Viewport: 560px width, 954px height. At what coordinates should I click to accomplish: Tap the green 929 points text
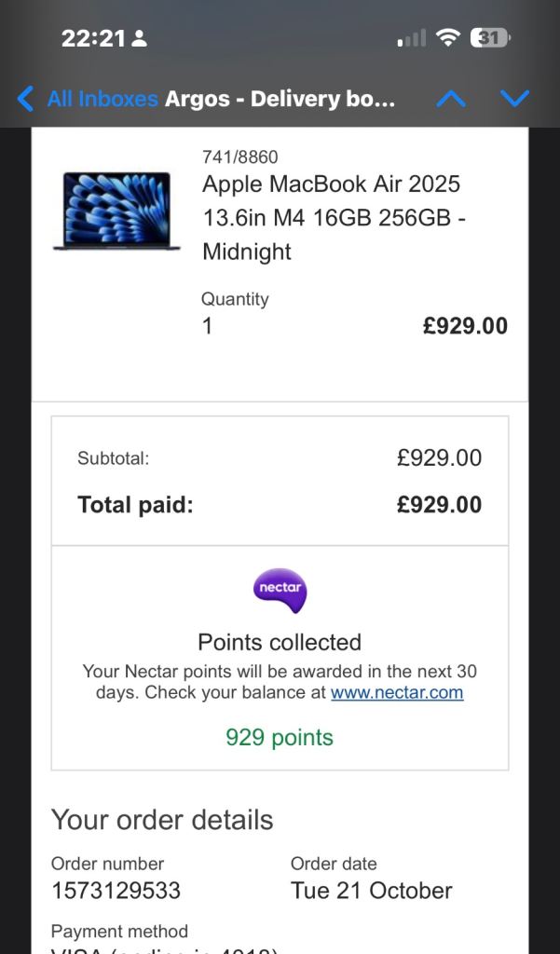coord(280,738)
